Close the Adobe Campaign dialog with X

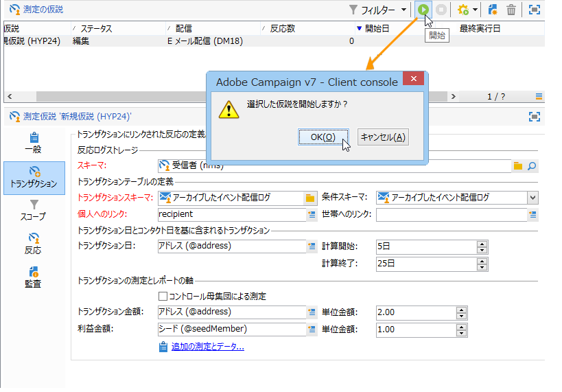(x=414, y=78)
